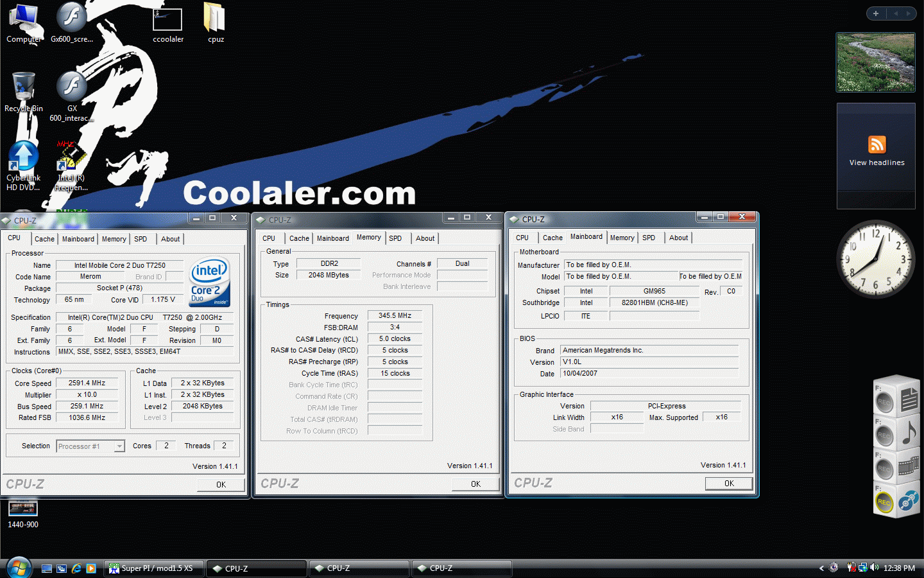The image size is (924, 578).
Task: Activate the first CPU-Z taskbar button
Action: click(x=257, y=568)
